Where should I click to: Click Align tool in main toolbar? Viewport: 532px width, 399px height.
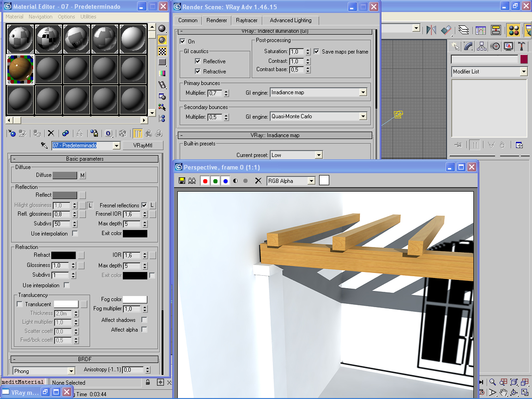(446, 30)
